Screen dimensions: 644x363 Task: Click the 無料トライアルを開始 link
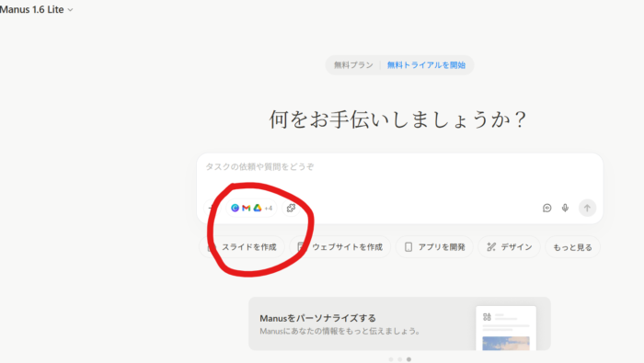(x=426, y=65)
